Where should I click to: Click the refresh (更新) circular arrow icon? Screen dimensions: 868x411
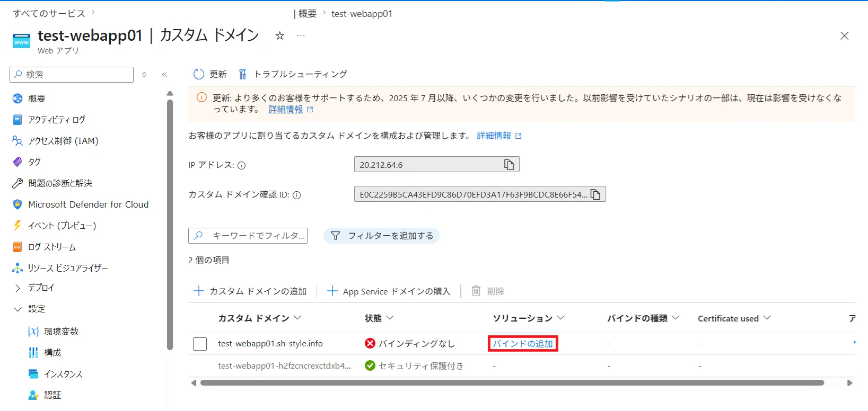pos(199,74)
